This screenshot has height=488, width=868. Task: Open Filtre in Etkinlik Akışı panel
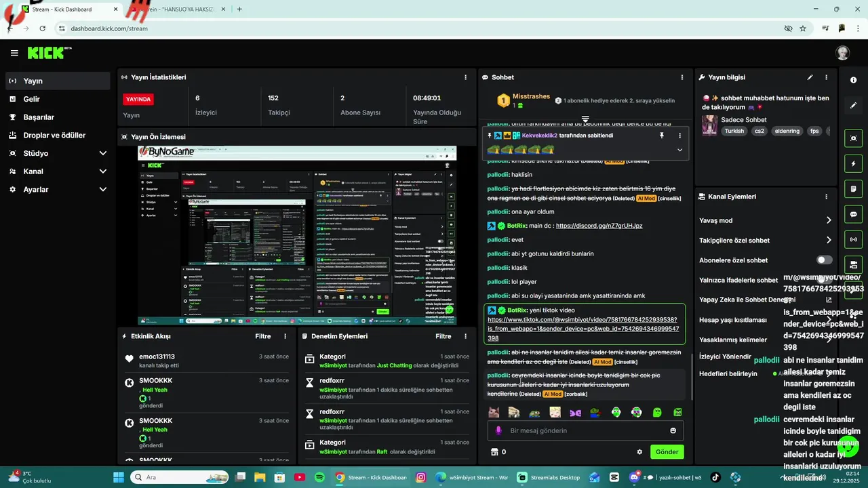pyautogui.click(x=262, y=336)
